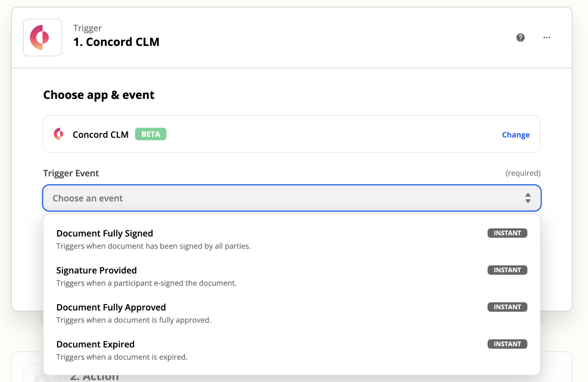This screenshot has height=382, width=588.
Task: Choose the Signature Provided trigger event
Action: coord(96,270)
